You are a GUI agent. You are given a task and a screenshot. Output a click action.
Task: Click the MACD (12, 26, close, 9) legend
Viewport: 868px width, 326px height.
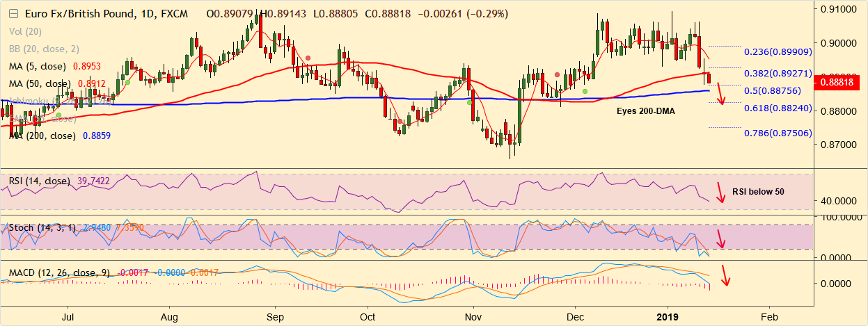tap(60, 272)
